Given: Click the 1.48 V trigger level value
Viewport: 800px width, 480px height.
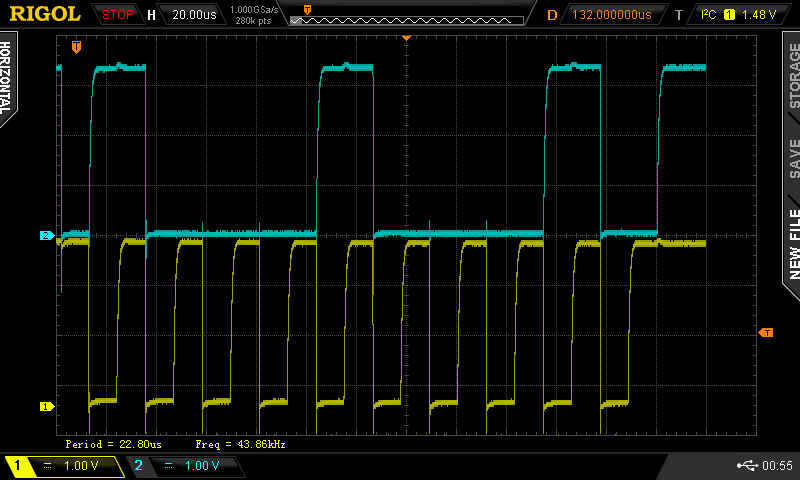Looking at the screenshot, I should point(759,15).
